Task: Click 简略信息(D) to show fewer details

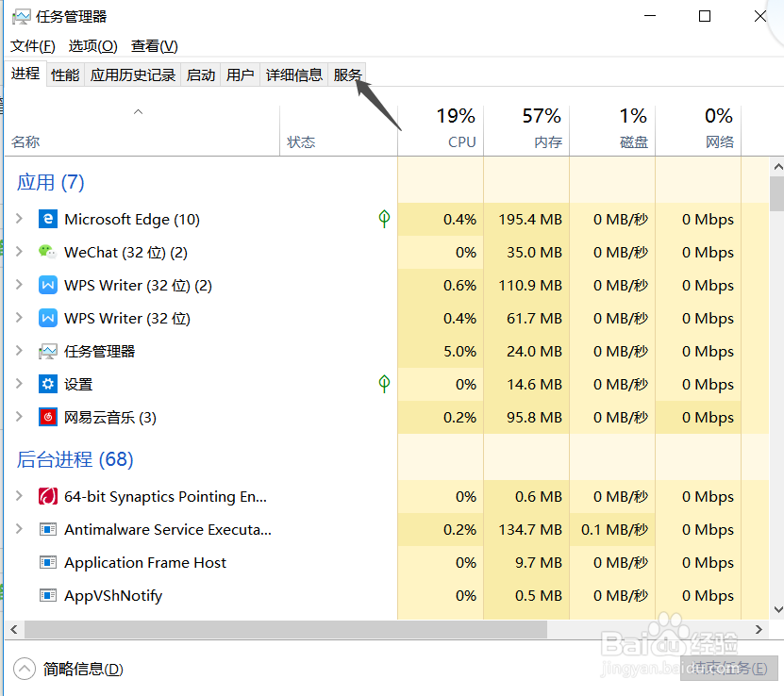Action: 83,669
